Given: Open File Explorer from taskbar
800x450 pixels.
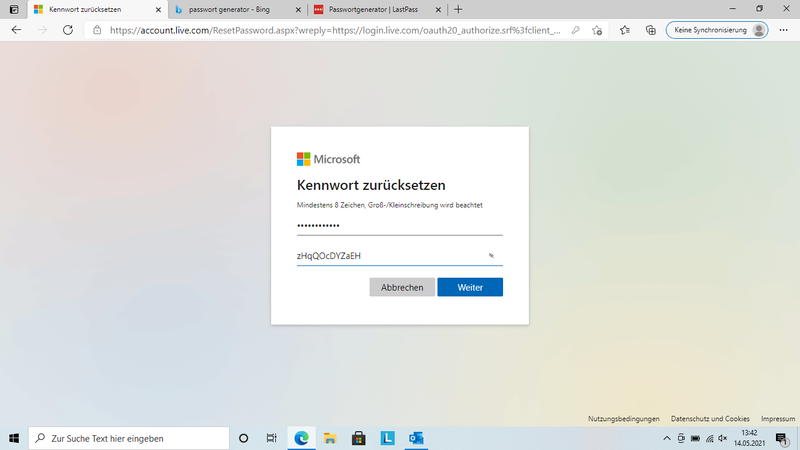Looking at the screenshot, I should point(330,438).
